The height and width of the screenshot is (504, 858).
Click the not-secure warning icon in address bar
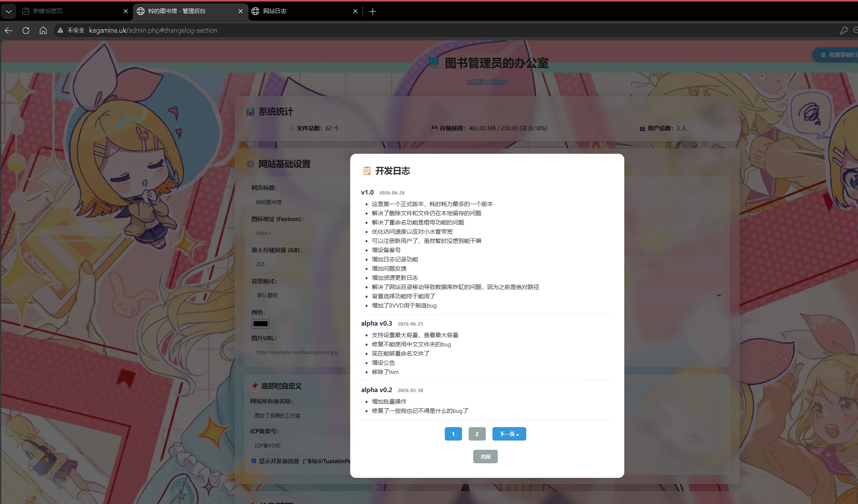(x=60, y=30)
